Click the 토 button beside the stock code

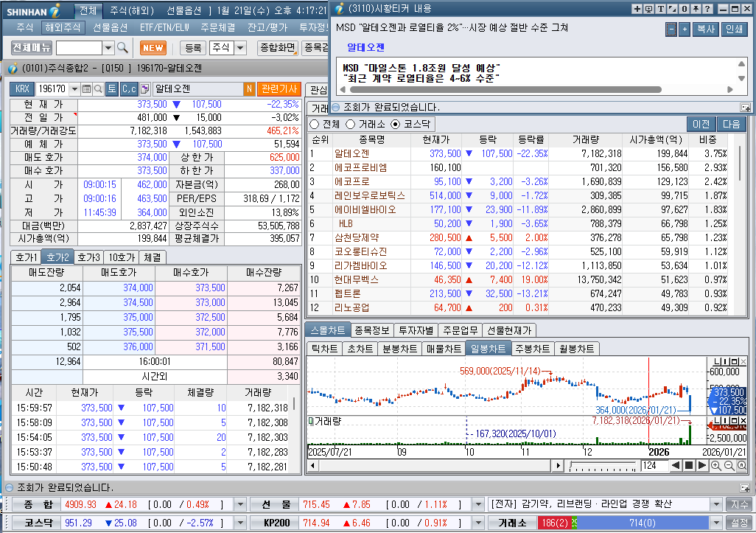[x=112, y=88]
